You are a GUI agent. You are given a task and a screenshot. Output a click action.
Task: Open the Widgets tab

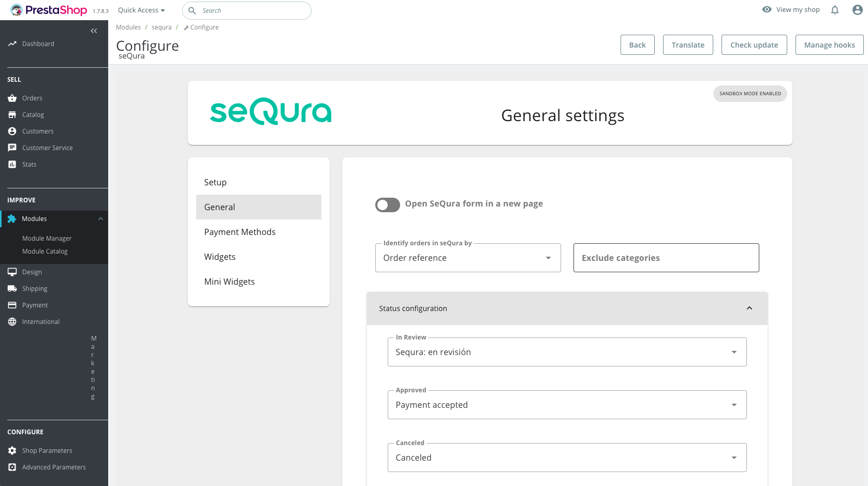(x=259, y=257)
